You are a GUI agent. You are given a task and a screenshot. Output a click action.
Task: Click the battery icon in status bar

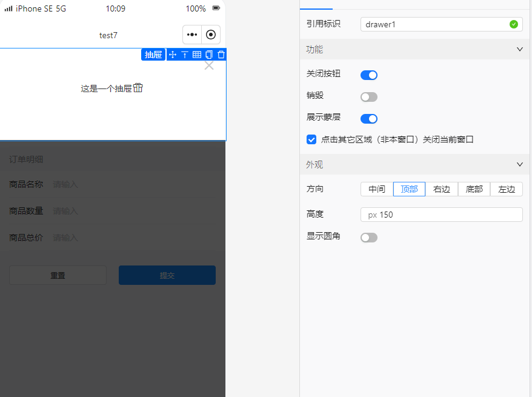pyautogui.click(x=216, y=8)
